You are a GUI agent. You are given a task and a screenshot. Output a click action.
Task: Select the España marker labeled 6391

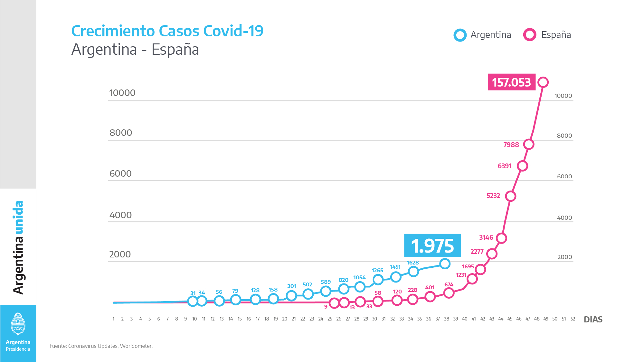[x=522, y=166]
